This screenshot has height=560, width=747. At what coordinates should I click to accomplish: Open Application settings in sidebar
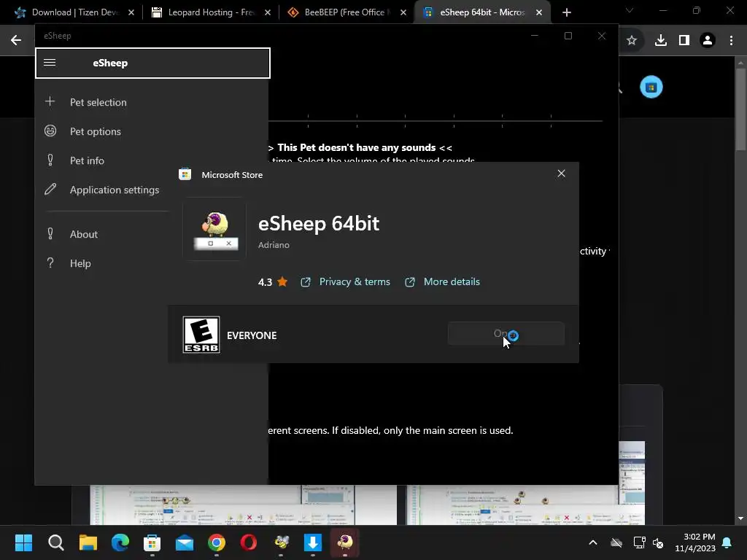coord(115,190)
